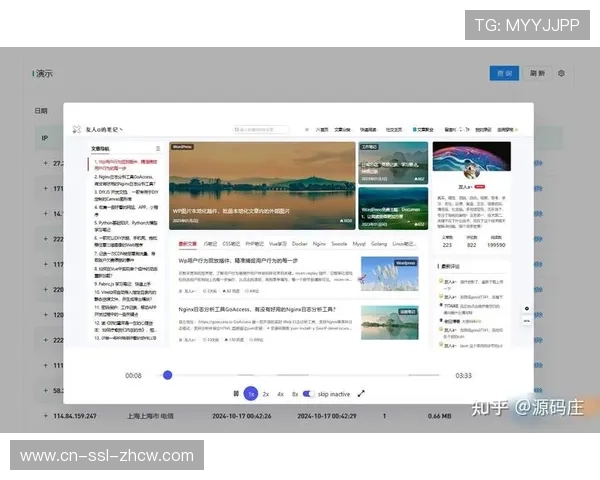Open the PHP笔记 tab
The image size is (600, 480).
(x=255, y=244)
